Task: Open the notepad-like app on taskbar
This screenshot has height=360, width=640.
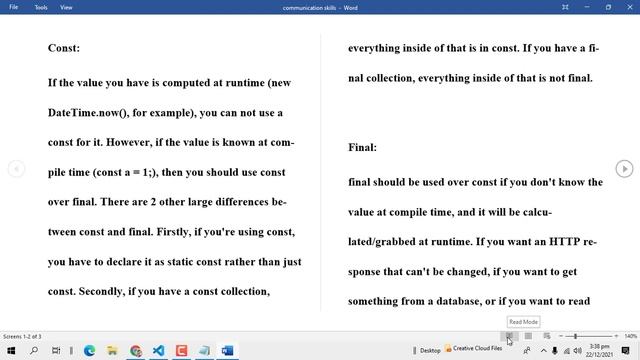Action: click(x=204, y=351)
